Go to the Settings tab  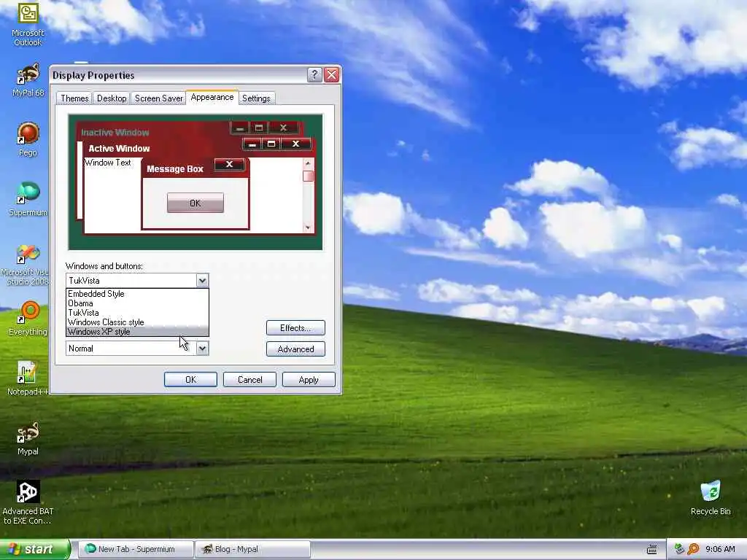coord(256,98)
